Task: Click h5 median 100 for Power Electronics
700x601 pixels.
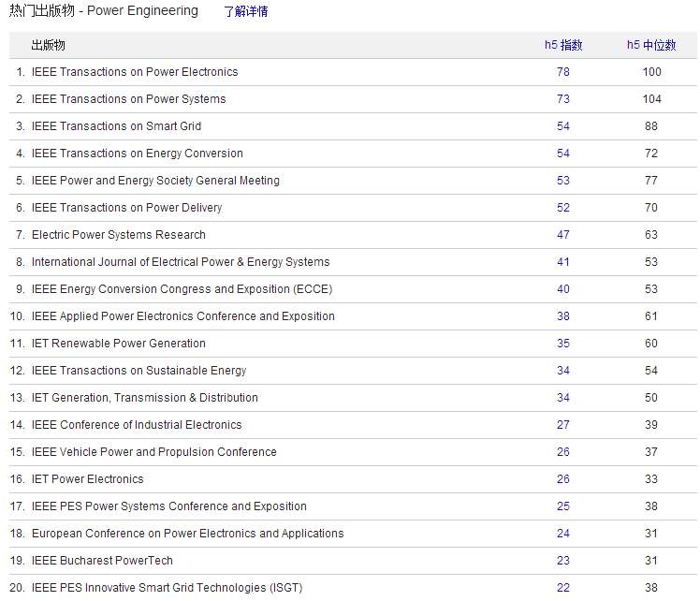Action: [651, 72]
